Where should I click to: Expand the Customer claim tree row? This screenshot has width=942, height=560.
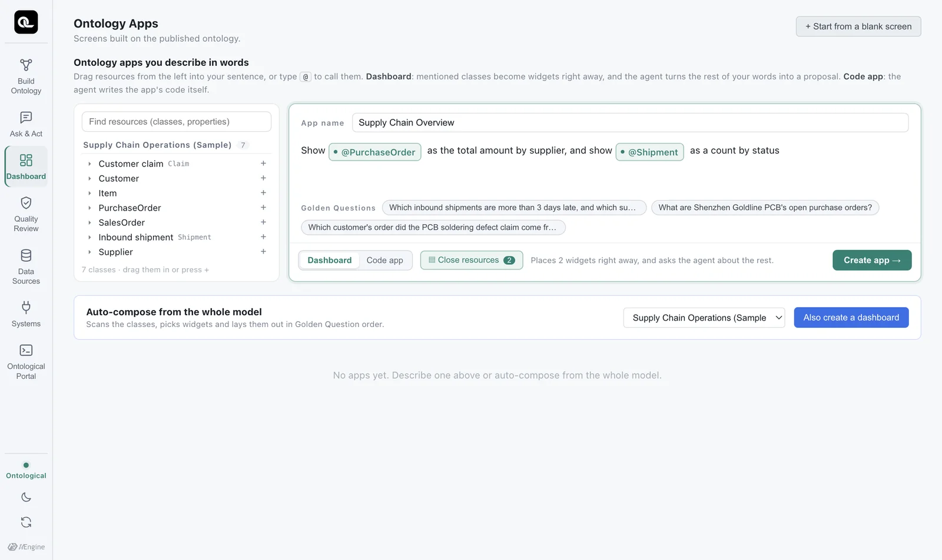(89, 164)
